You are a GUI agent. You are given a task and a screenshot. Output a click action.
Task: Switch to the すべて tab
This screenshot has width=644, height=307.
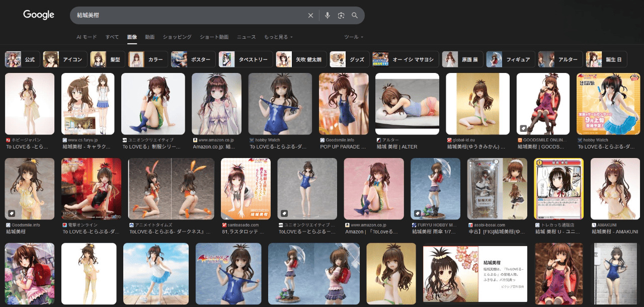(x=112, y=37)
